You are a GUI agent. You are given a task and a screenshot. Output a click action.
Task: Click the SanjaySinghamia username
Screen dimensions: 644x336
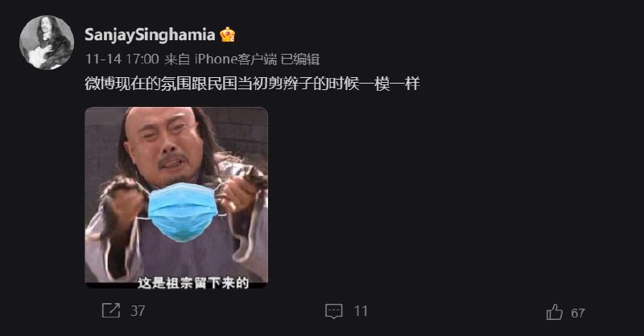coord(150,35)
